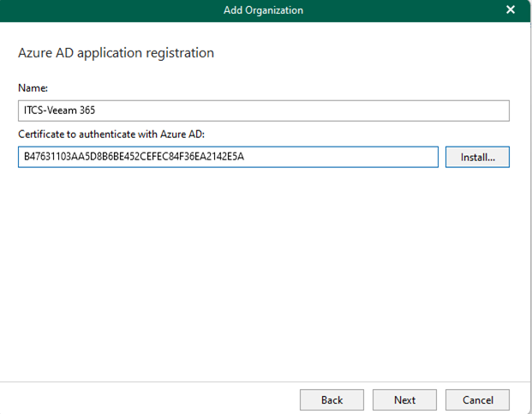
Task: Open the Install... certificate dialog
Action: click(477, 157)
